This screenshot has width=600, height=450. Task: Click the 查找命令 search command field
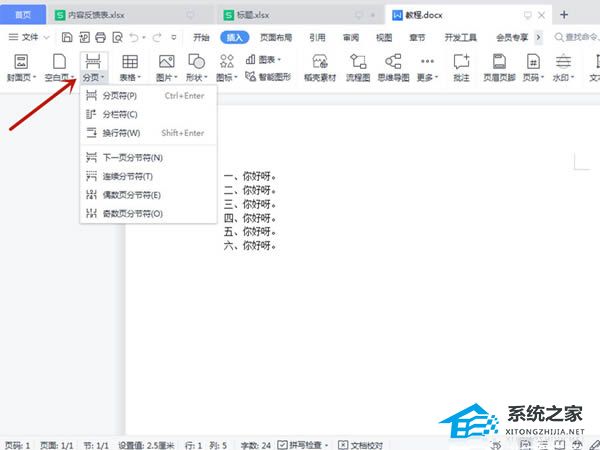(x=577, y=37)
